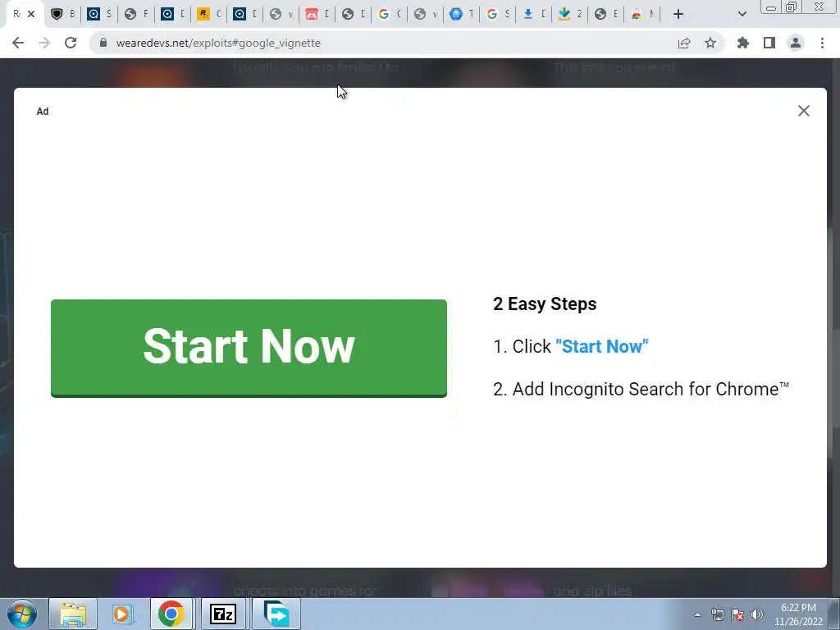Click the Chrome taskbar icon
840x630 pixels.
point(171,614)
